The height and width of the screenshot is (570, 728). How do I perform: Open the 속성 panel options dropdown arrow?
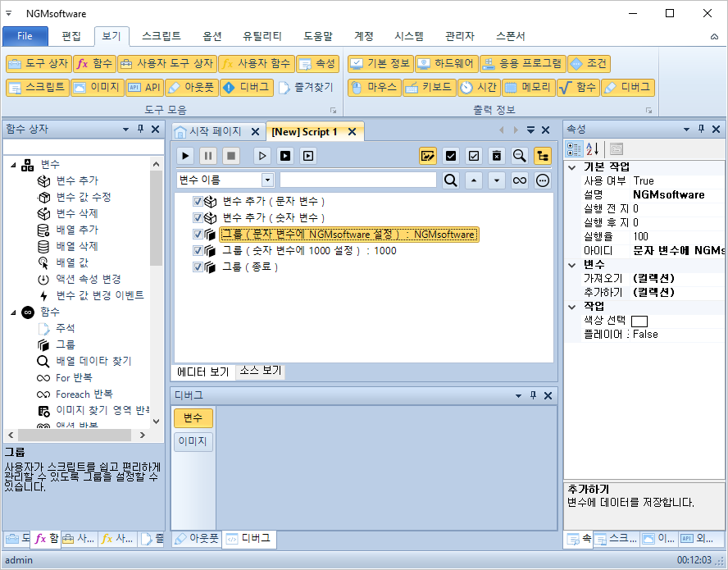[x=686, y=130]
